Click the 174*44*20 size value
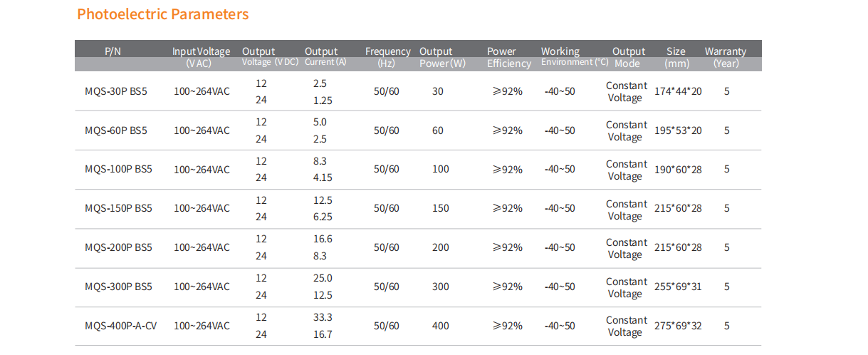The image size is (868, 355). click(x=678, y=91)
